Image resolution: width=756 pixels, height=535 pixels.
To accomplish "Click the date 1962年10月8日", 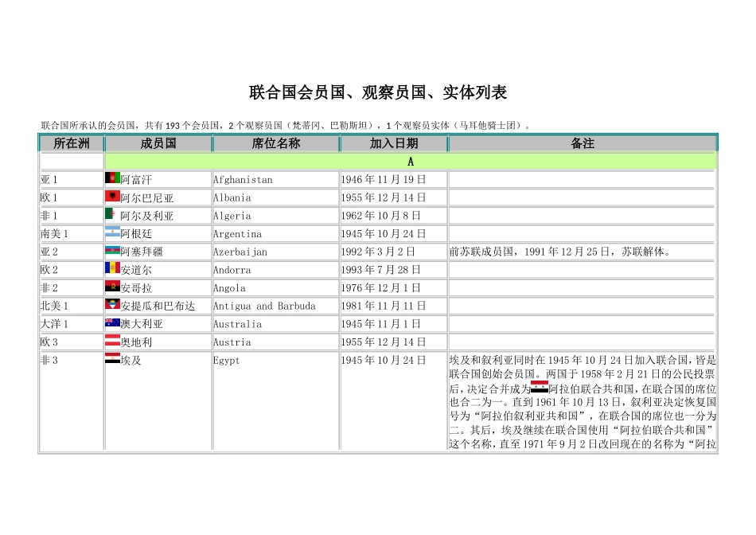I will pyautogui.click(x=380, y=216).
